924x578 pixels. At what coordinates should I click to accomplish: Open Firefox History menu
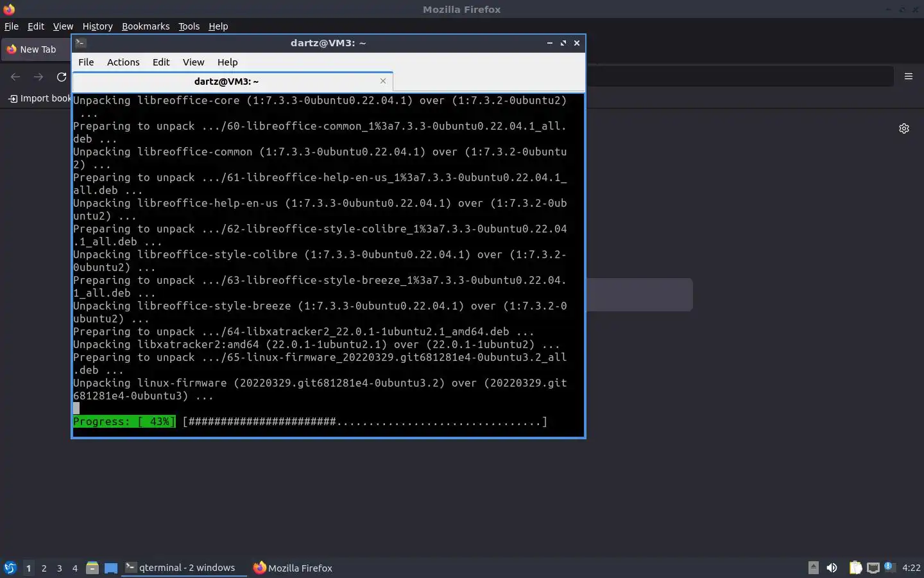click(x=98, y=26)
